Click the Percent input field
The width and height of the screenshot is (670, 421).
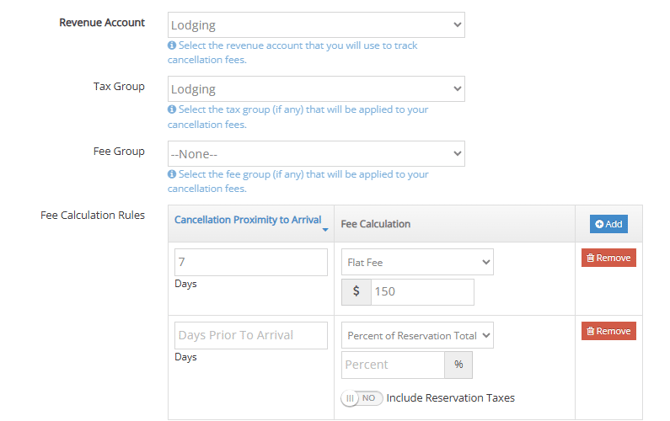pos(393,365)
